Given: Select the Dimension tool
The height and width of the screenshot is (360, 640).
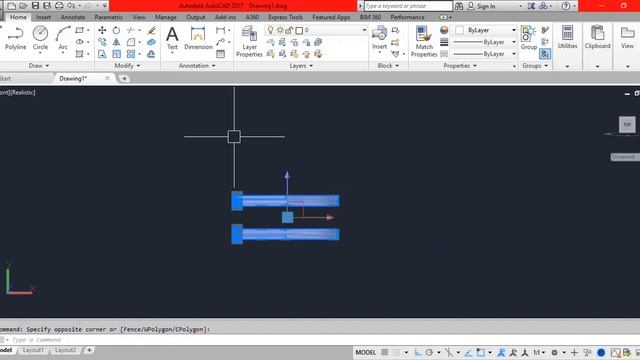Looking at the screenshot, I should click(x=198, y=38).
